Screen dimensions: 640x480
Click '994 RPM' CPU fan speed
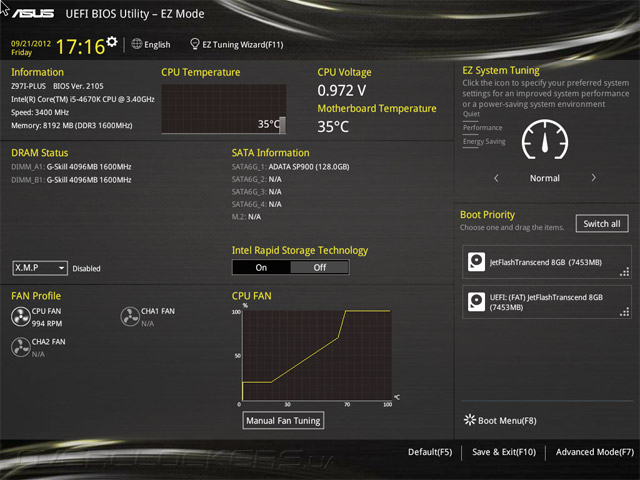click(x=47, y=323)
